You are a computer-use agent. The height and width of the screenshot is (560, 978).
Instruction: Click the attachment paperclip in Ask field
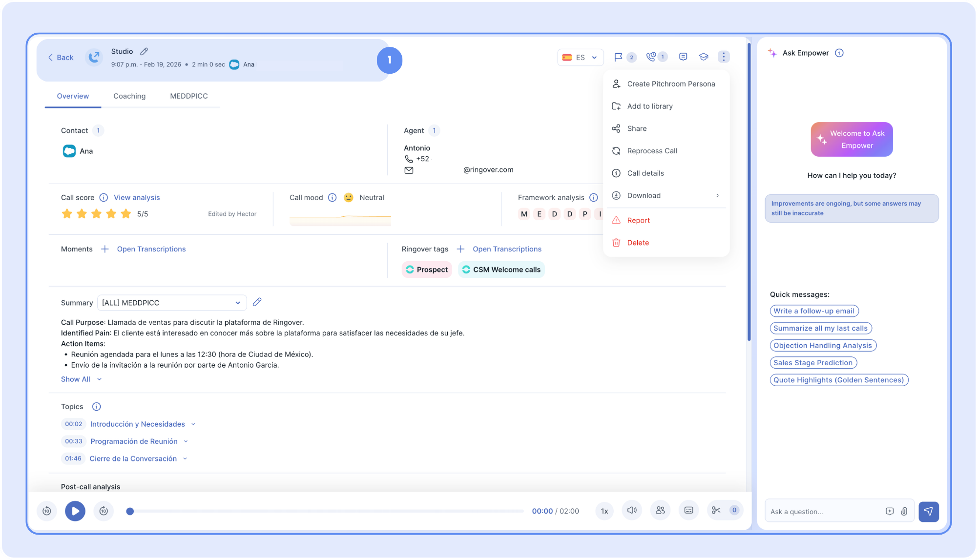(904, 511)
